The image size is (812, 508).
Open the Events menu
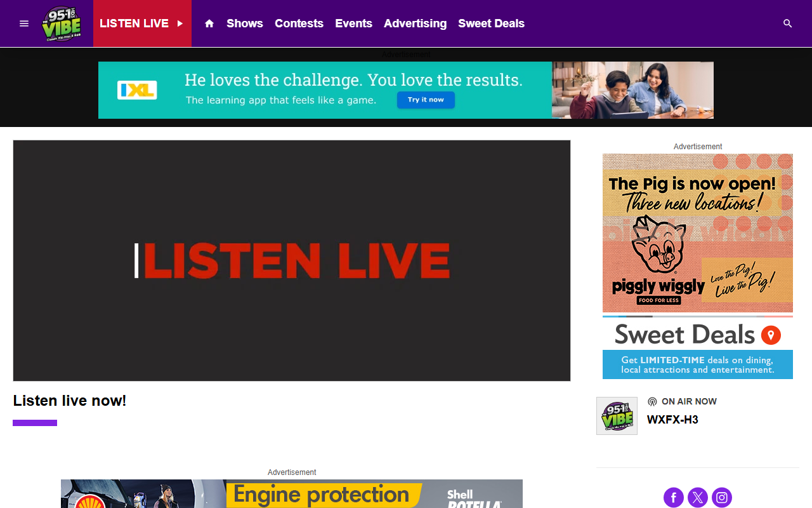[x=353, y=23]
